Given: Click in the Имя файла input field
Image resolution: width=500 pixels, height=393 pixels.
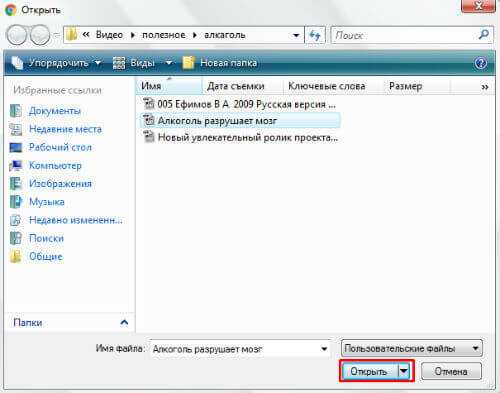Looking at the screenshot, I should click(235, 349).
